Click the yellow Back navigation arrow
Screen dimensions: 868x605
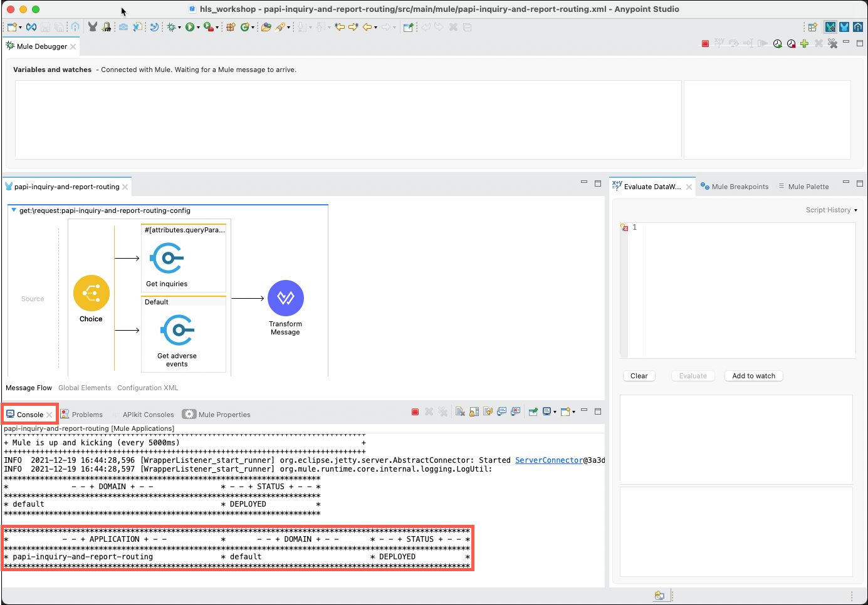click(x=367, y=27)
